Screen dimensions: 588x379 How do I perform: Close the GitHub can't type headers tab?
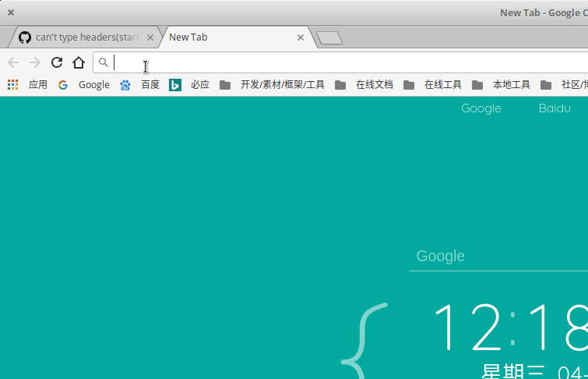pyautogui.click(x=150, y=37)
